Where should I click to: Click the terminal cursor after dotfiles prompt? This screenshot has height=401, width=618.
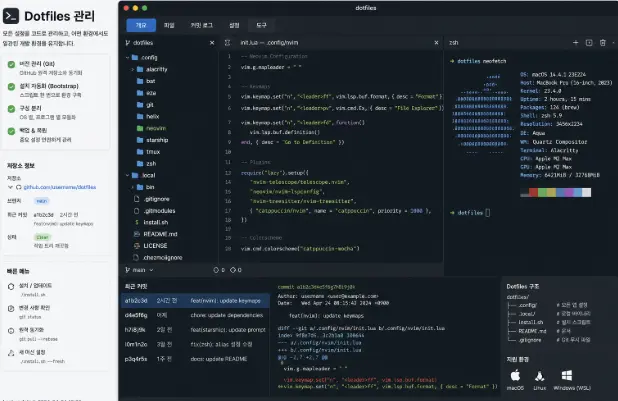[x=488, y=213]
